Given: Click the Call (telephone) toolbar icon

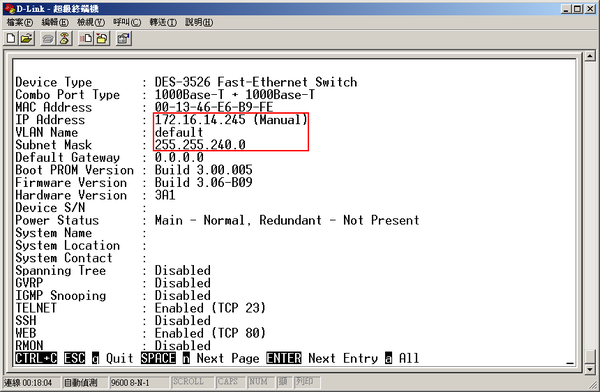Looking at the screenshot, I should pyautogui.click(x=48, y=38).
